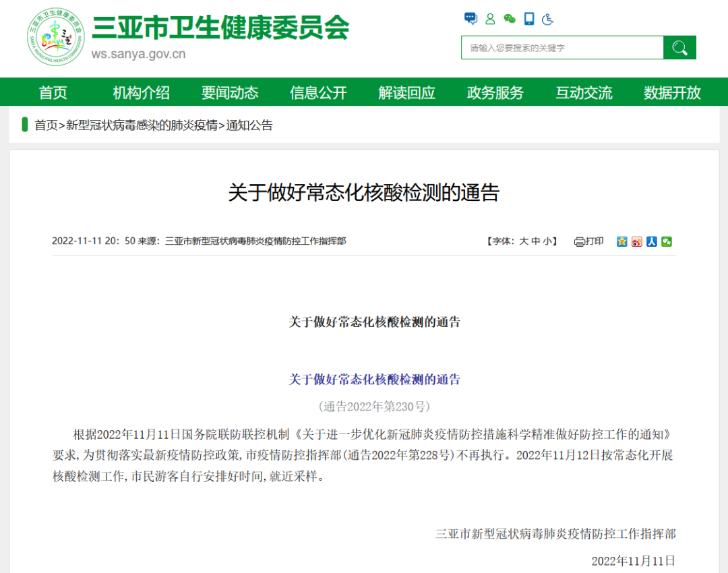
Task: Click the 打印 print link
Action: [x=595, y=241]
